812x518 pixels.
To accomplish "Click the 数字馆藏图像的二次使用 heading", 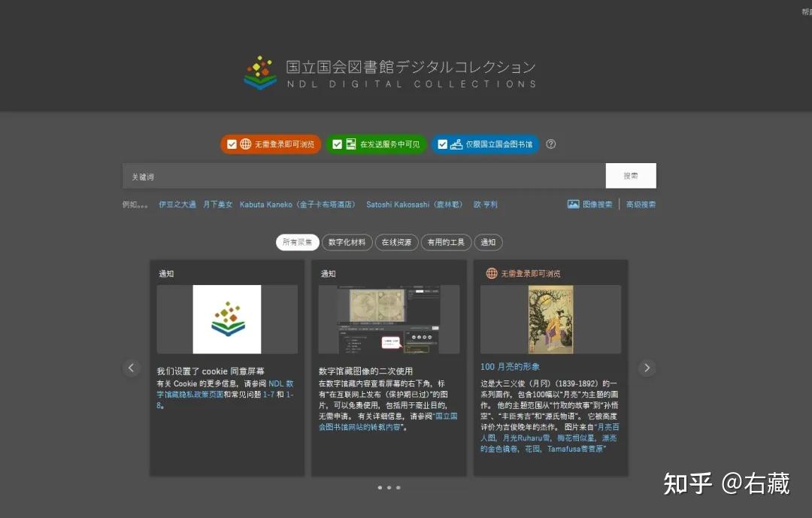I will click(365, 371).
